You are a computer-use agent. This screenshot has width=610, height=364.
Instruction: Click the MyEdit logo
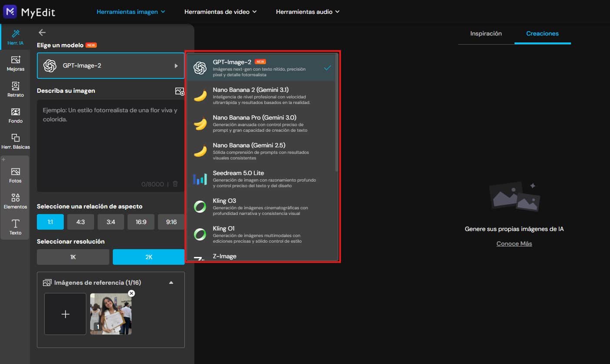(x=29, y=12)
